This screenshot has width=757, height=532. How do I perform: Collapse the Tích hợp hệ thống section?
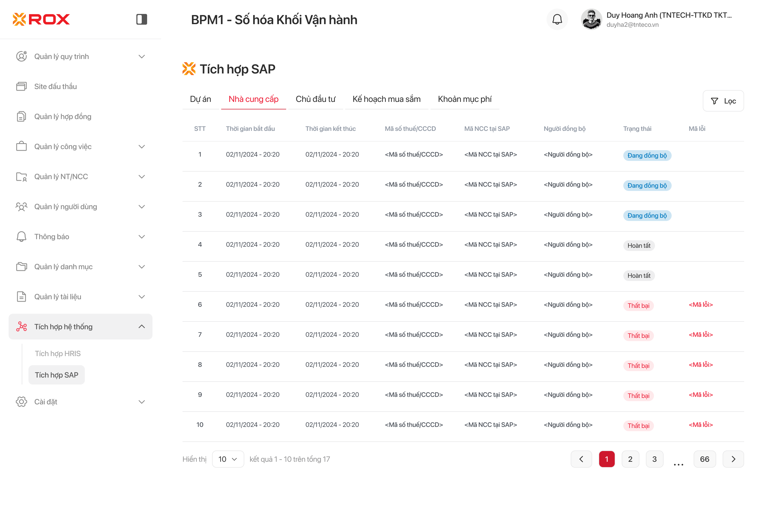(141, 326)
